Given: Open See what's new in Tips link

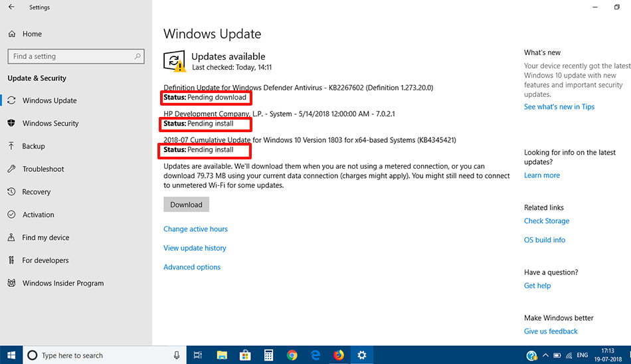Looking at the screenshot, I should click(559, 107).
